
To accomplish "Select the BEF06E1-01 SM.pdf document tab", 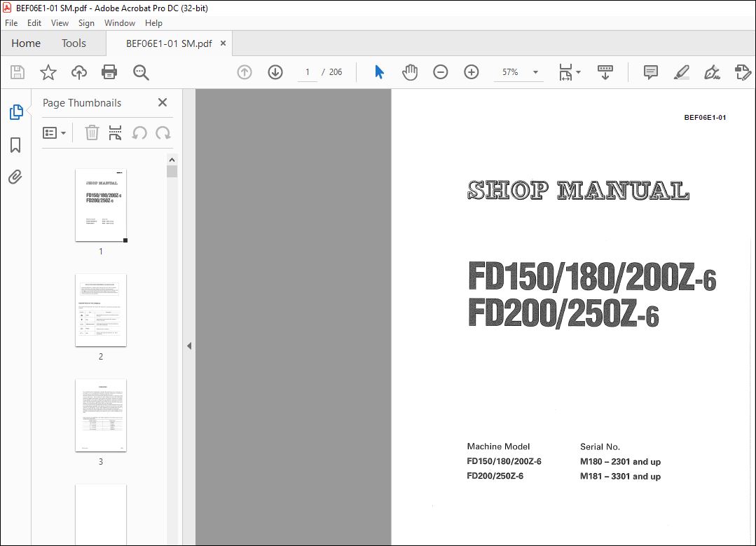I will 169,43.
